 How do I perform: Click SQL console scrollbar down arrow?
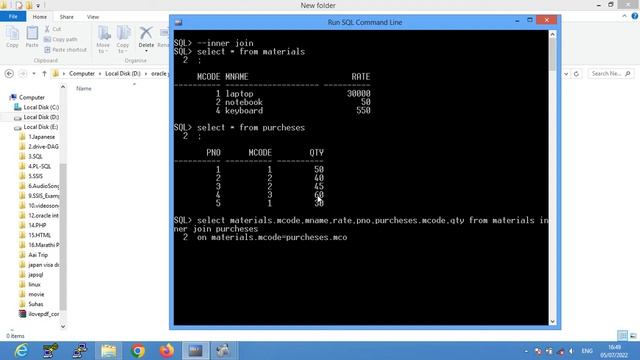pos(553,322)
